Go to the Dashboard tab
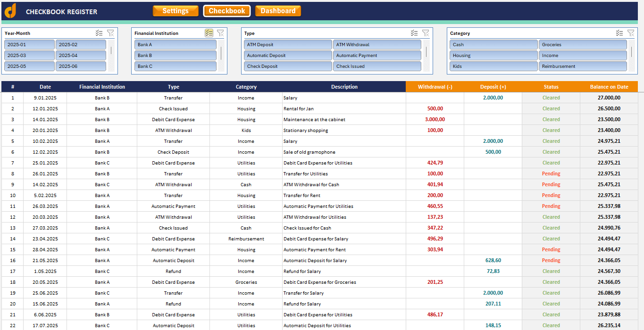The image size is (644, 330). [x=278, y=11]
